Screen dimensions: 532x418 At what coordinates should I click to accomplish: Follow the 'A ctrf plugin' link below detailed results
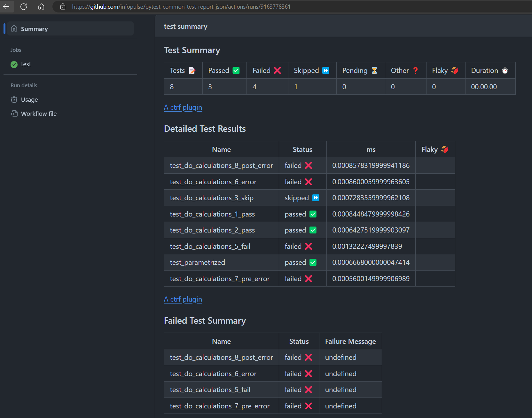point(183,299)
